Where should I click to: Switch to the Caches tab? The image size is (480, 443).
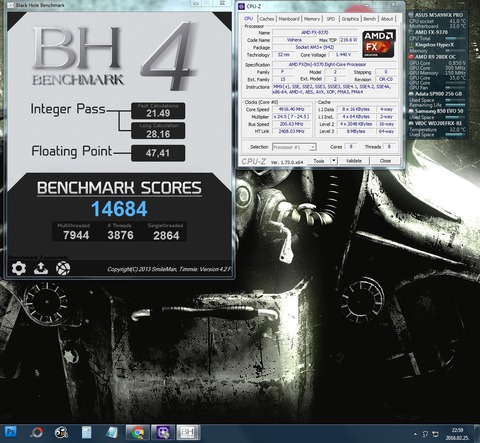tap(266, 19)
